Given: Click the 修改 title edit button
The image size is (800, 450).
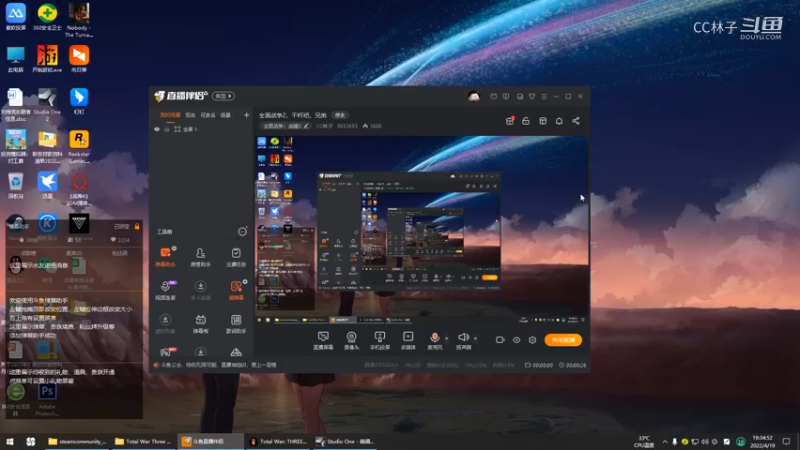Looking at the screenshot, I should click(340, 115).
